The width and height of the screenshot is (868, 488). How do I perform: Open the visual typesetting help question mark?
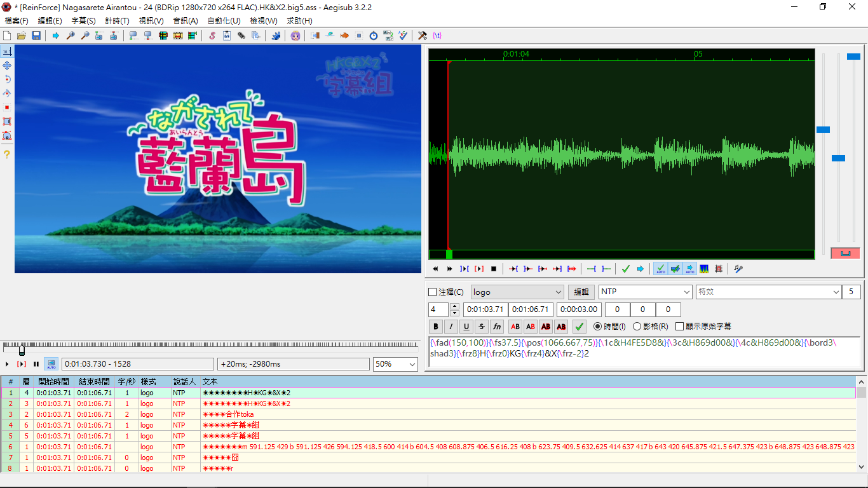(7, 154)
